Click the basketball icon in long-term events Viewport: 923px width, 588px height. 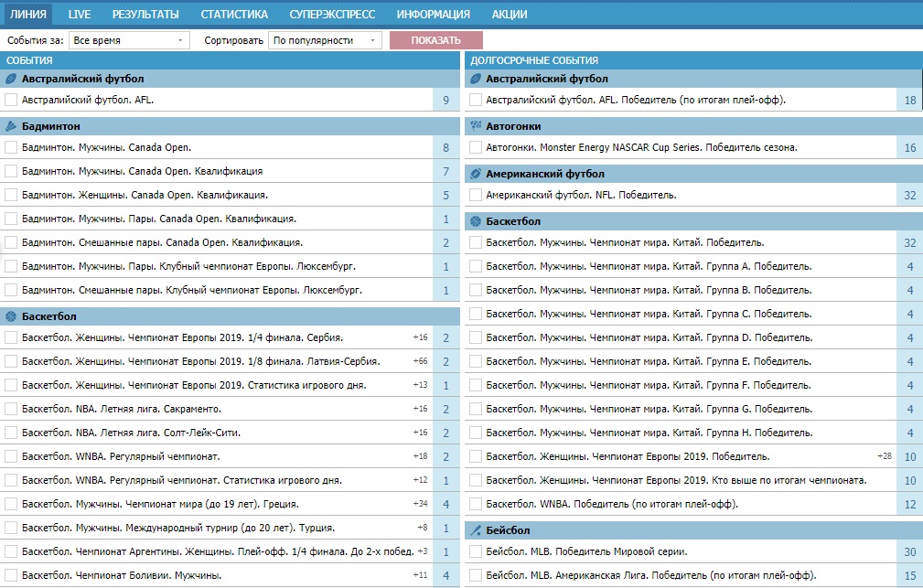(475, 221)
